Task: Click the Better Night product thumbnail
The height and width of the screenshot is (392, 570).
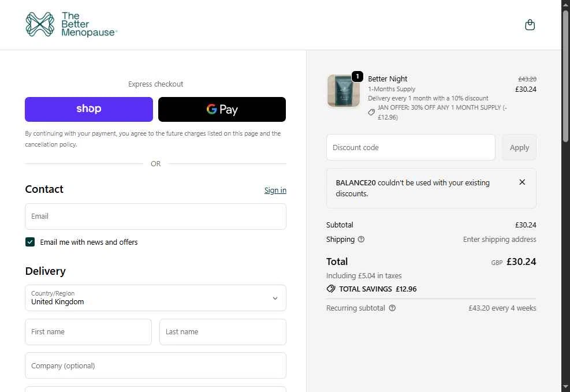Action: click(x=344, y=91)
